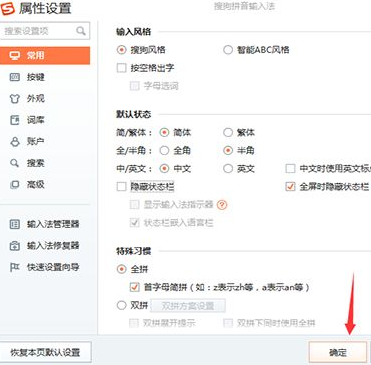Click the keyboard icon beside 按键
The image size is (371, 365).
pos(15,77)
